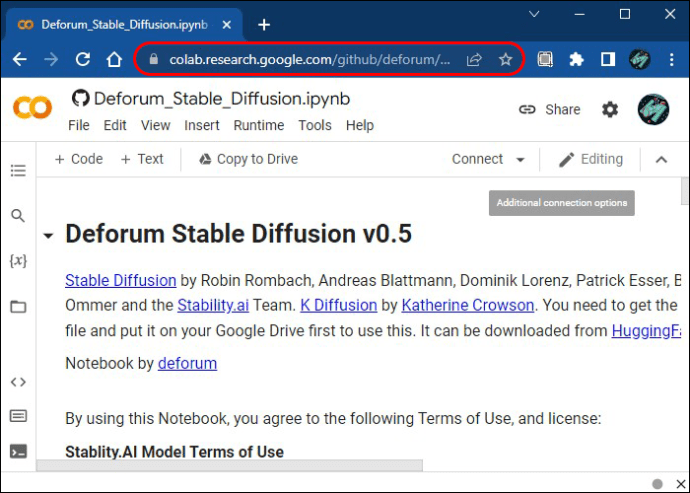
Task: Add a new Code cell
Action: pyautogui.click(x=79, y=159)
